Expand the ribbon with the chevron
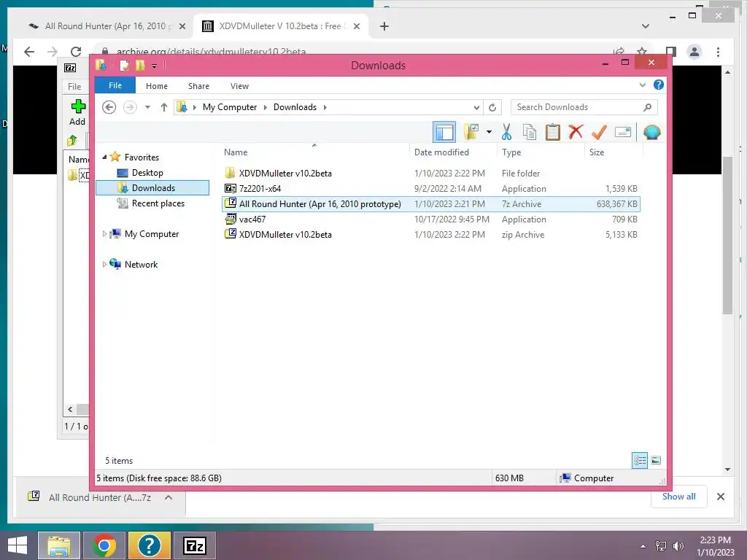The height and width of the screenshot is (560, 747). click(x=642, y=85)
